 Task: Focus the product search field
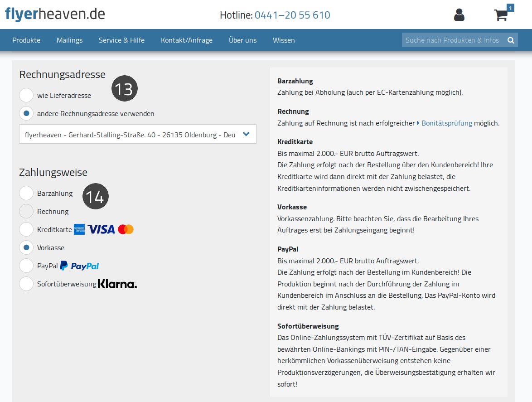[453, 40]
